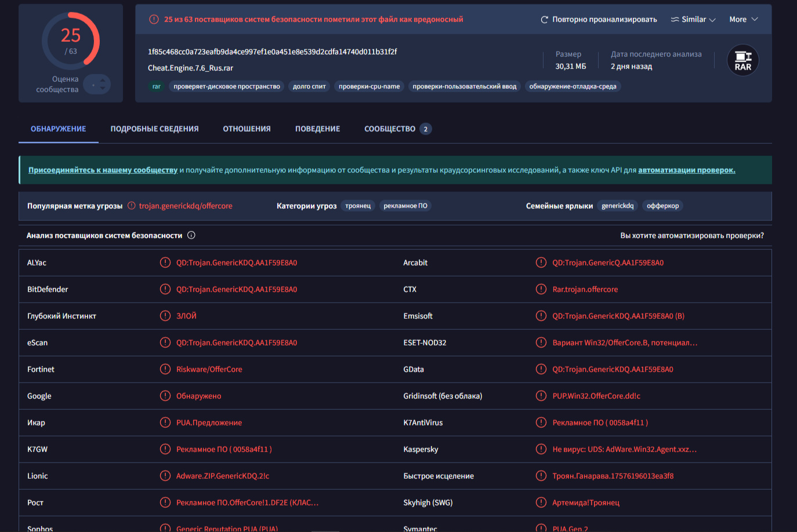797x532 pixels.
Task: Click the alert icon beside trojan.generickdq/offercore label
Action: pos(132,206)
